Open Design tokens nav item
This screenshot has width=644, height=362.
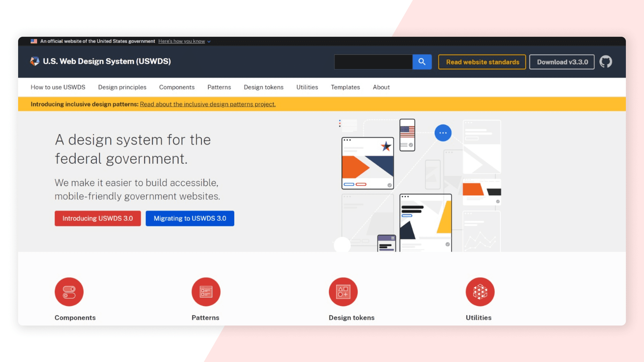(264, 87)
